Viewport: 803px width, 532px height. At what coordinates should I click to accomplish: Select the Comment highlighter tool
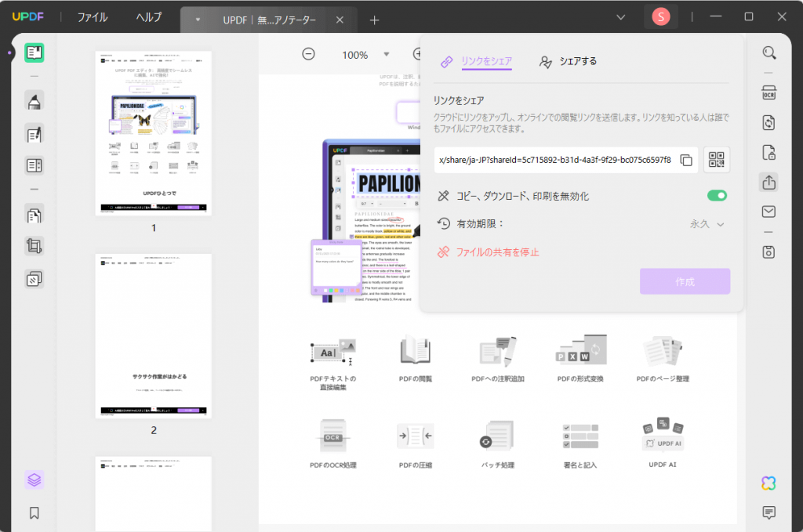tap(34, 101)
